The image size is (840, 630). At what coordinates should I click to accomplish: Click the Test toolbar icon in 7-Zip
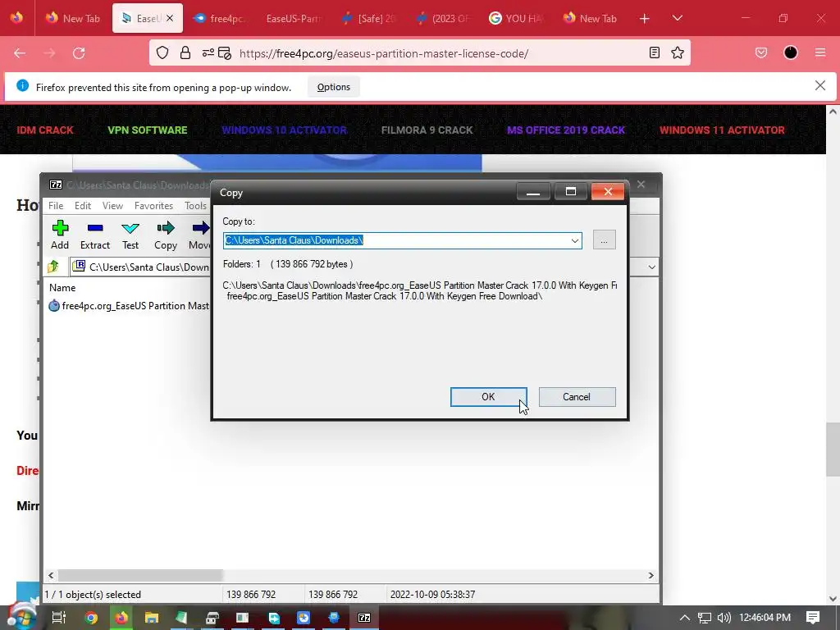pyautogui.click(x=130, y=235)
